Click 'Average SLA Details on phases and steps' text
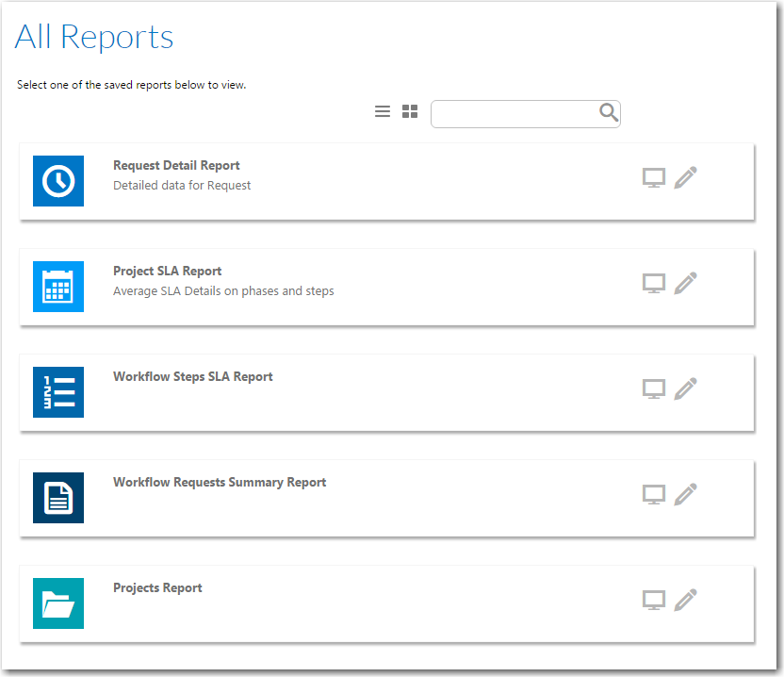 (x=223, y=291)
